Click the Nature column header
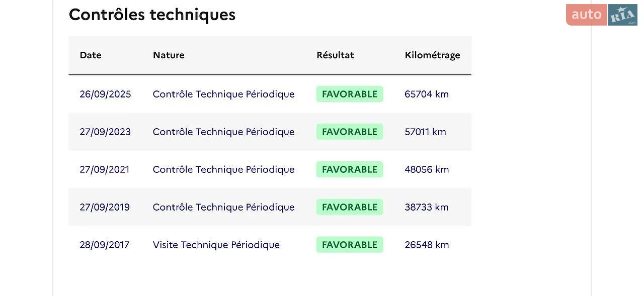 (x=169, y=55)
